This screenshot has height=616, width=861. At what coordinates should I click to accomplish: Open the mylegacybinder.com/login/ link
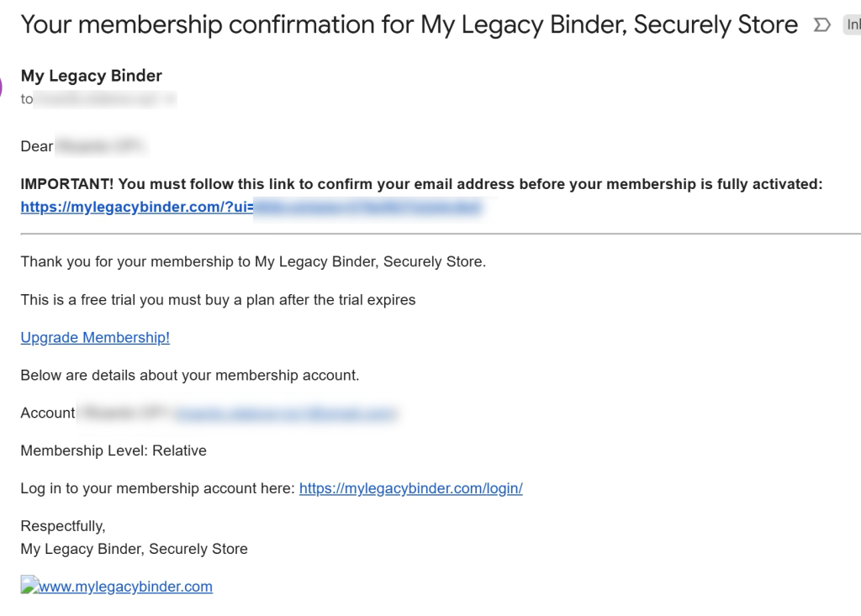click(x=410, y=488)
